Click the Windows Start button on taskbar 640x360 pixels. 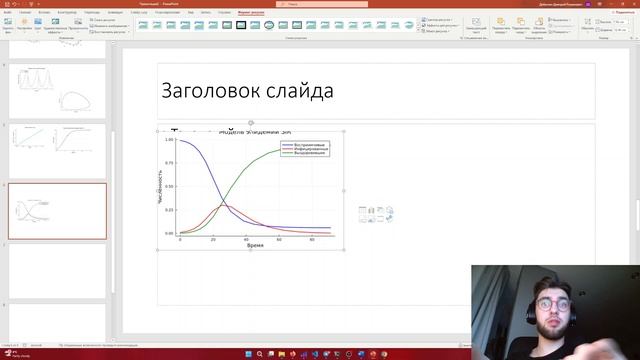click(248, 354)
